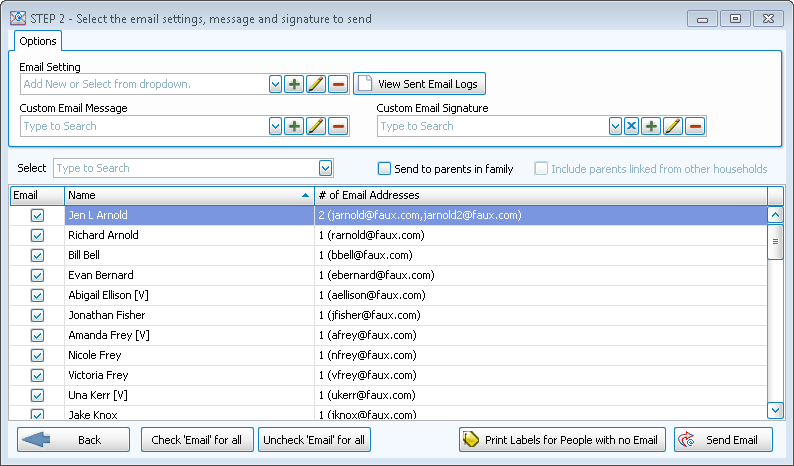The image size is (794, 466).
Task: Open the Select people dropdown arrow
Action: 325,168
